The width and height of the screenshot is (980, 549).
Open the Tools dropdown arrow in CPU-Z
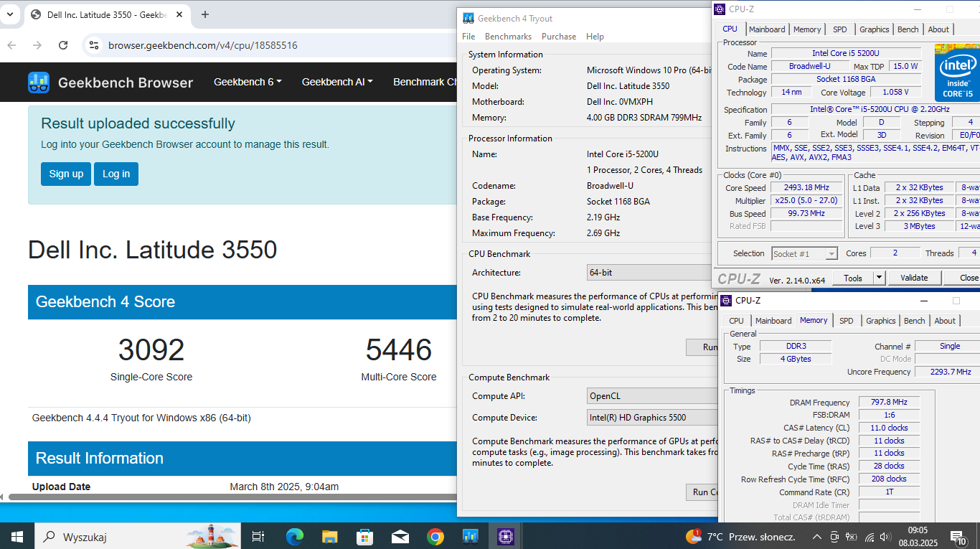(879, 278)
